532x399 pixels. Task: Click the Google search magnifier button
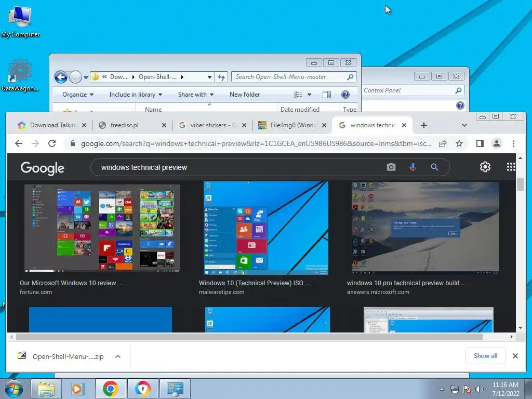coord(434,167)
